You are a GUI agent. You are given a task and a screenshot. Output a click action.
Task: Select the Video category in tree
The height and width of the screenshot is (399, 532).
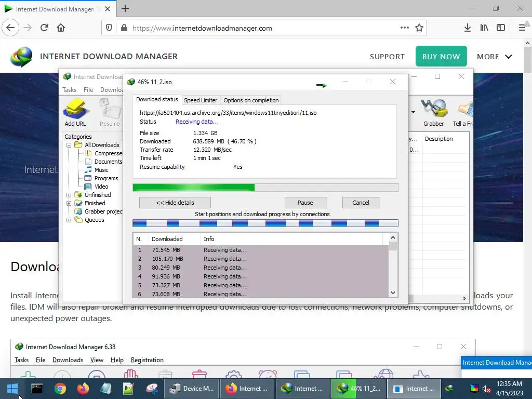101,187
